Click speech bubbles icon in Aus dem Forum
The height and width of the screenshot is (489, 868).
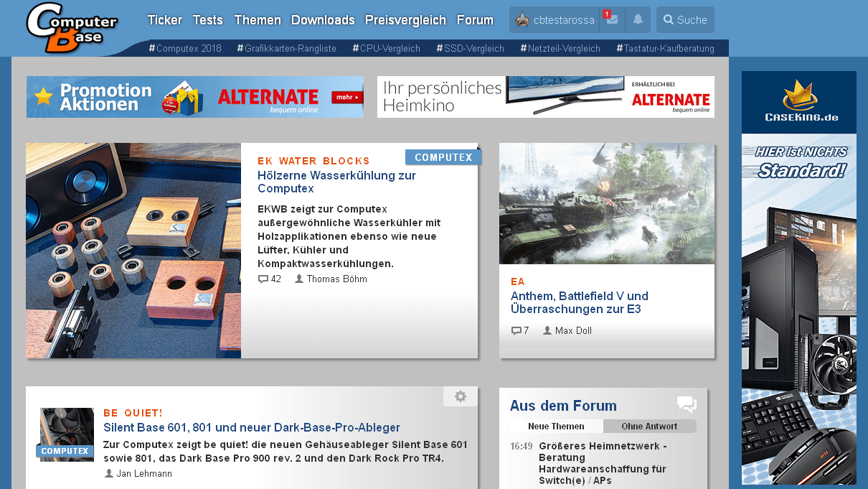[687, 405]
